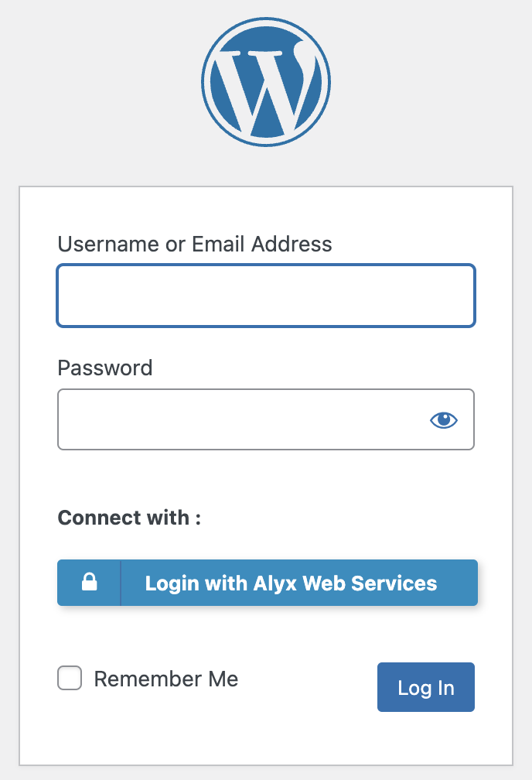This screenshot has height=780, width=532.
Task: Focus the Username or Email Address field
Action: coord(266,296)
